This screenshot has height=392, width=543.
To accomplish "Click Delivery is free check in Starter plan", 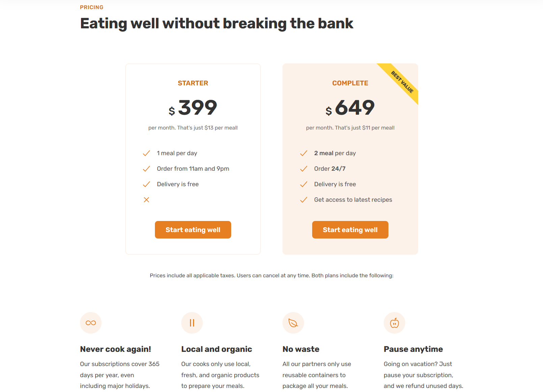I will 146,184.
